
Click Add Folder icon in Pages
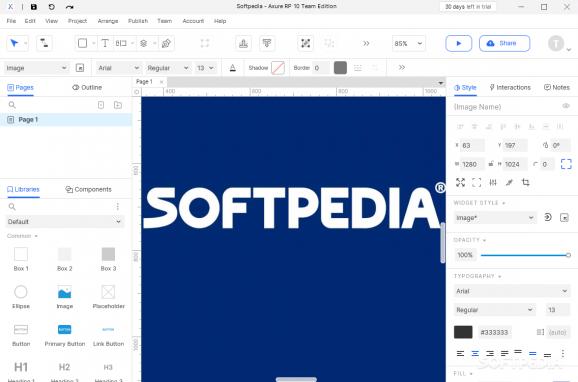pos(118,105)
